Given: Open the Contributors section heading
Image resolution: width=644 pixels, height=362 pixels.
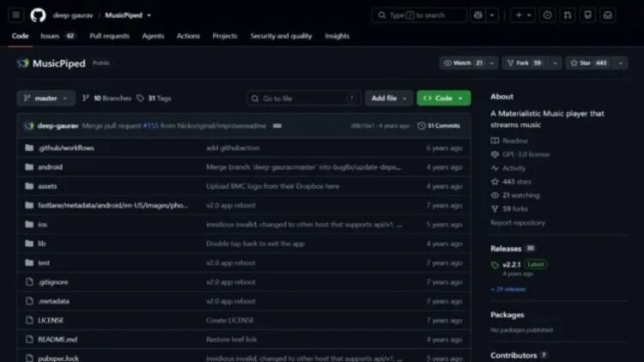Looking at the screenshot, I should pyautogui.click(x=519, y=355).
